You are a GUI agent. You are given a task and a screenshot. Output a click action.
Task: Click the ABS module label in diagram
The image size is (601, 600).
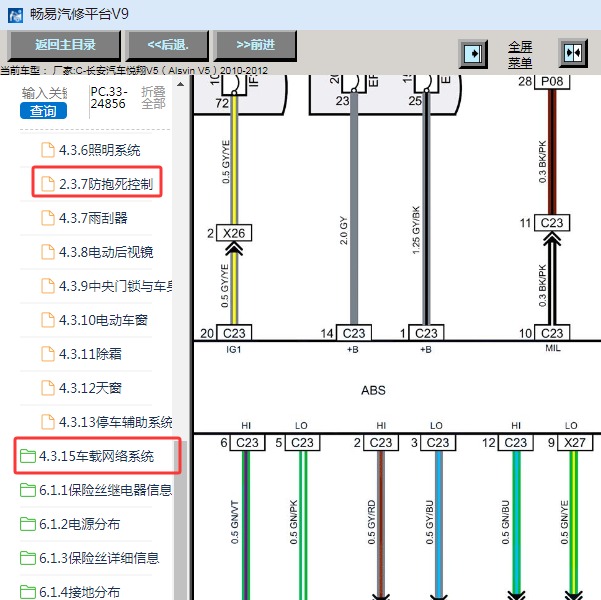tap(373, 390)
